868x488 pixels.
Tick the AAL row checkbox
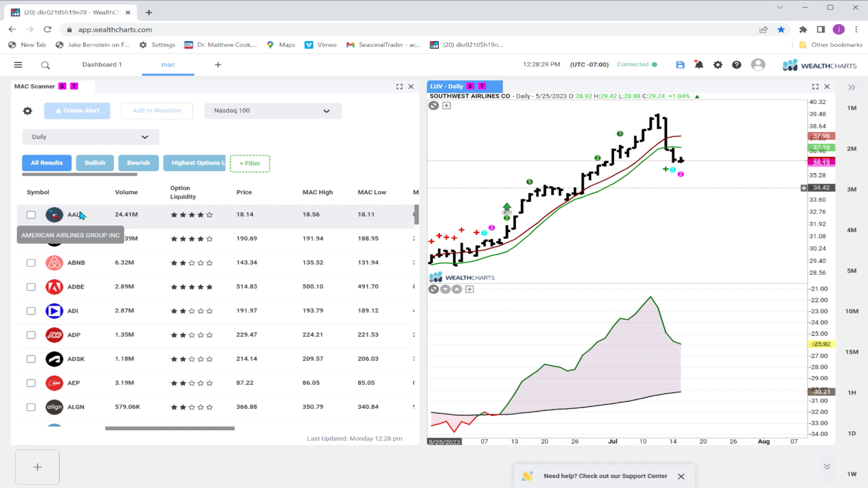(x=31, y=215)
